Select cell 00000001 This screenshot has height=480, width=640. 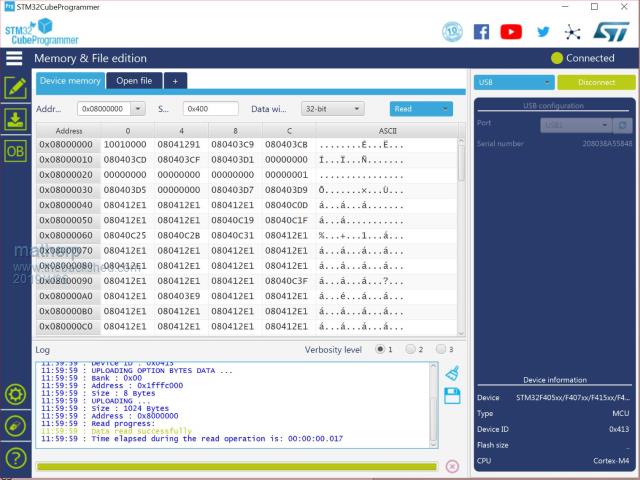click(287, 175)
